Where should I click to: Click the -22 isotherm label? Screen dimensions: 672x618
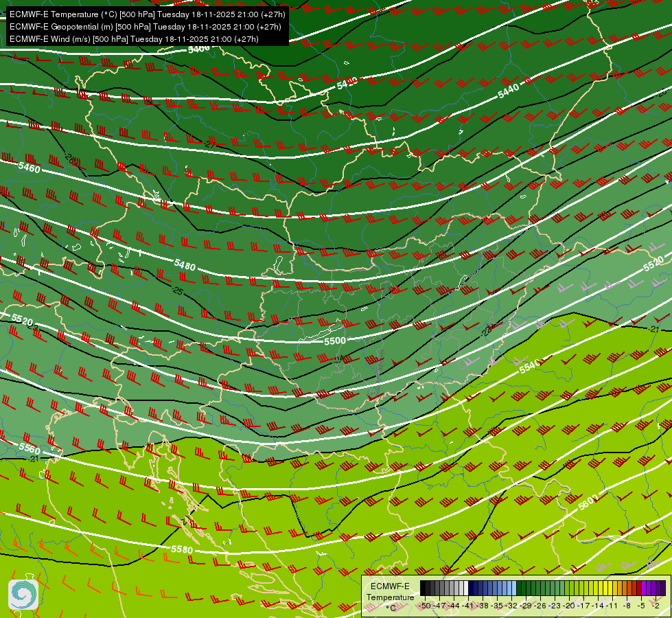[487, 331]
